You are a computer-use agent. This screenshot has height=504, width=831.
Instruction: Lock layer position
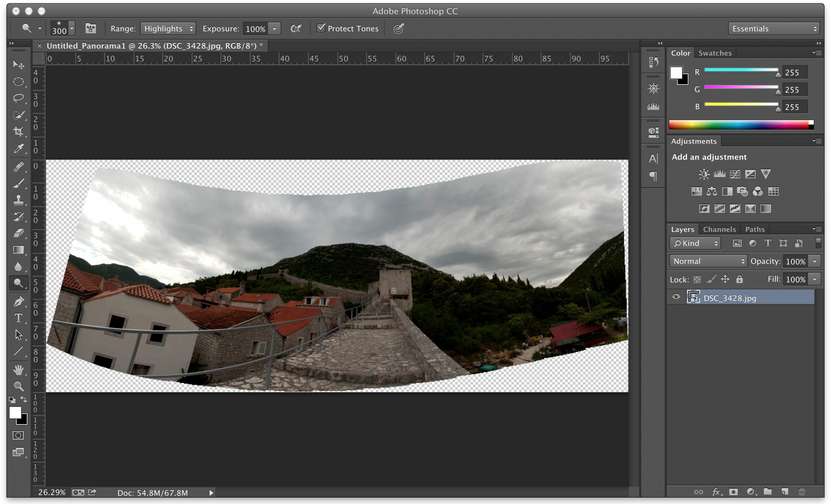[725, 279]
